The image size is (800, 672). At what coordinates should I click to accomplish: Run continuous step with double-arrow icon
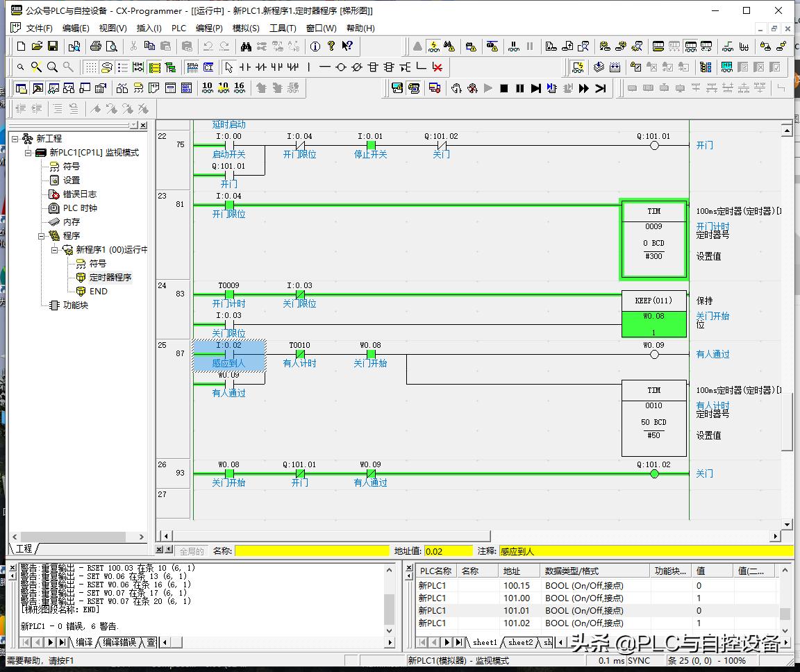(x=584, y=88)
